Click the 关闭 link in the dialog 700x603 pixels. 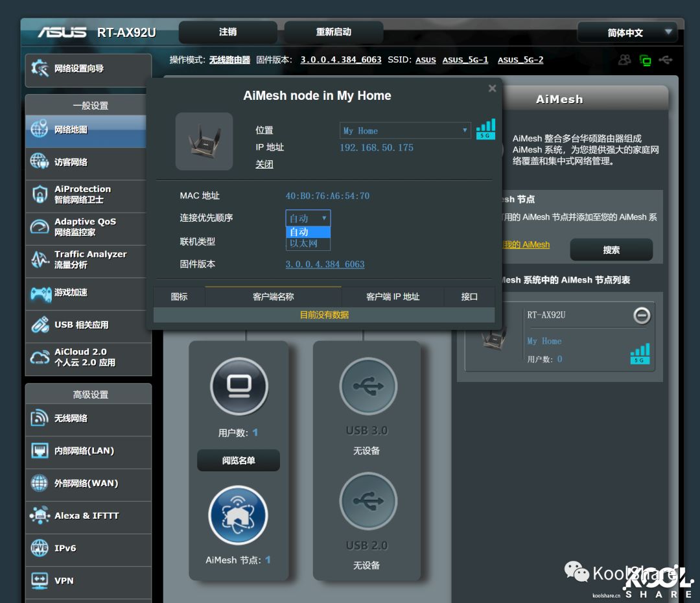pos(264,165)
